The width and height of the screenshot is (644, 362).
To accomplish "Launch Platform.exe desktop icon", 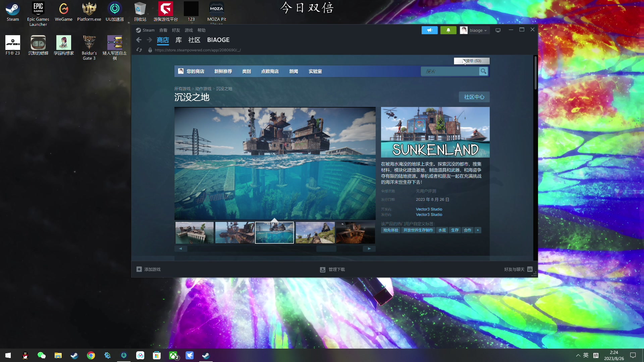I will [89, 12].
